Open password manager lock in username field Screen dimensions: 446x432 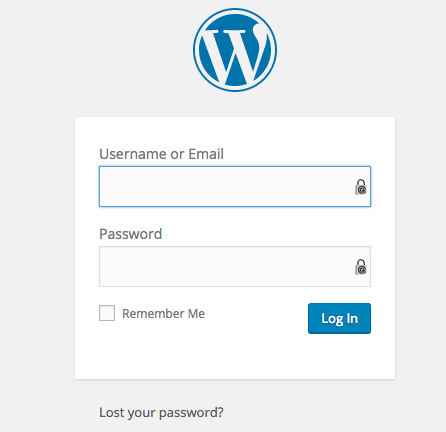[x=361, y=187]
